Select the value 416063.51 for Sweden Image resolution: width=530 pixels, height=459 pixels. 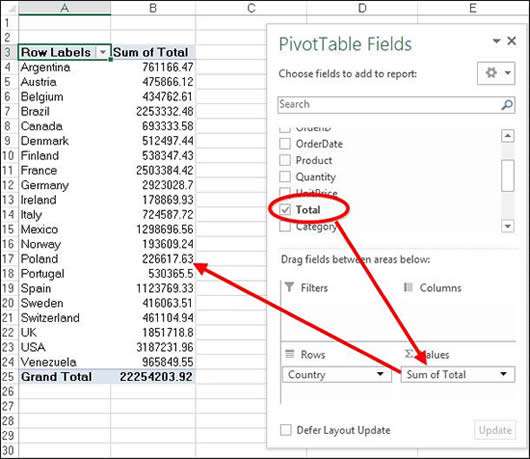(x=168, y=303)
